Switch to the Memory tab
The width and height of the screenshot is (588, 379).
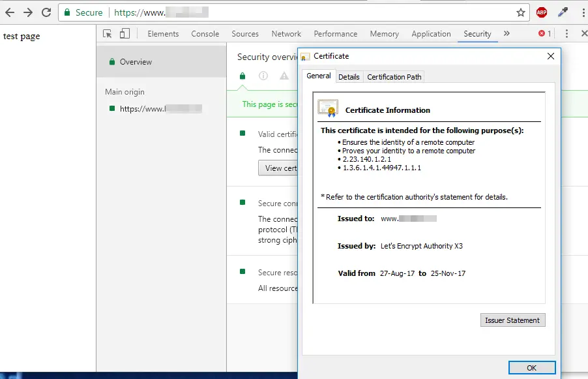pyautogui.click(x=385, y=34)
